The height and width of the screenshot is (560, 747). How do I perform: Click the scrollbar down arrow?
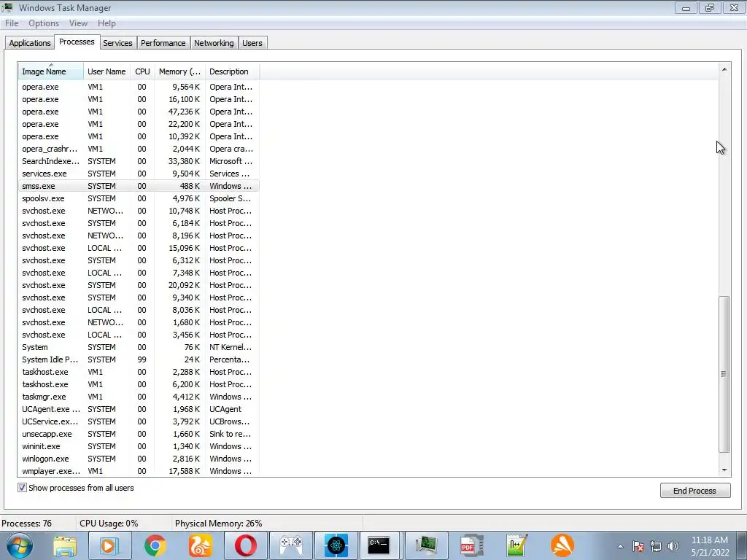click(x=724, y=470)
